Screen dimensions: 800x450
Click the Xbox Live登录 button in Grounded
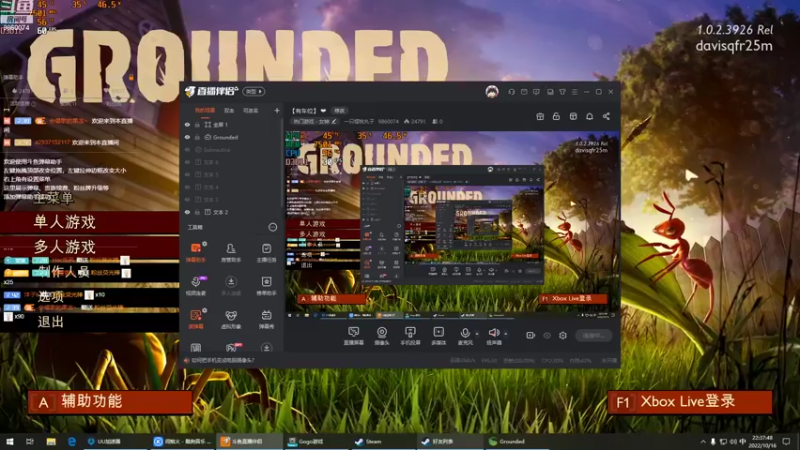click(x=690, y=402)
